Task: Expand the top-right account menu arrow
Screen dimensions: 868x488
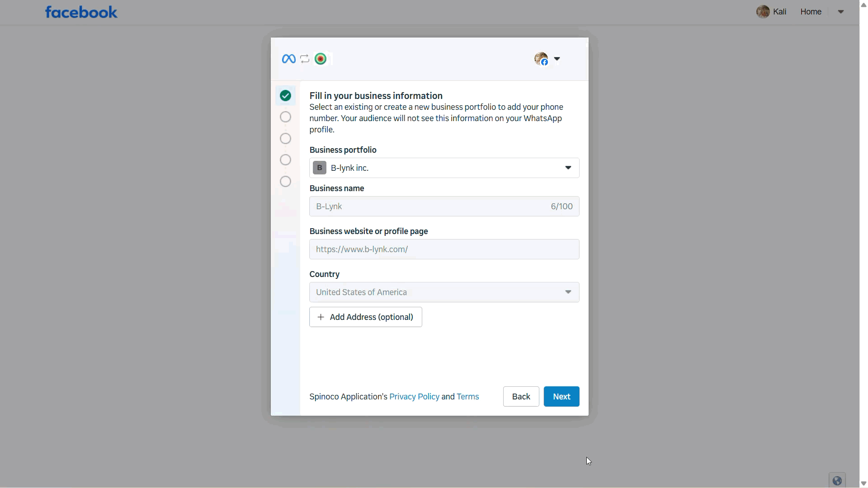Action: click(x=841, y=12)
